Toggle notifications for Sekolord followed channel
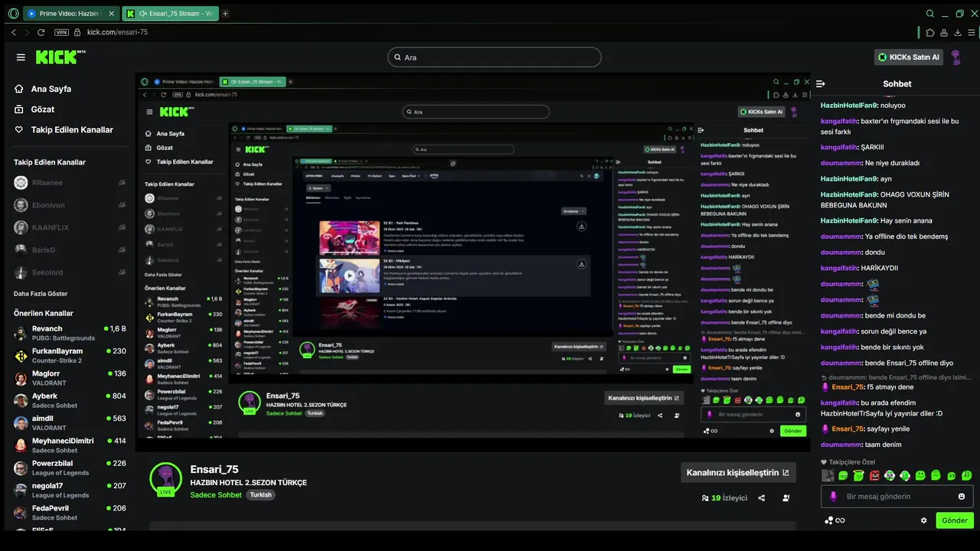980x551 pixels. point(122,272)
